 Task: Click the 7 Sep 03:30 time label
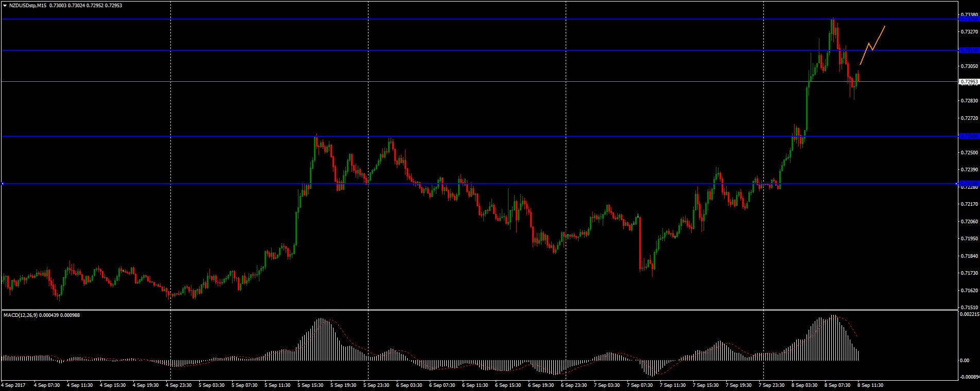tap(607, 385)
